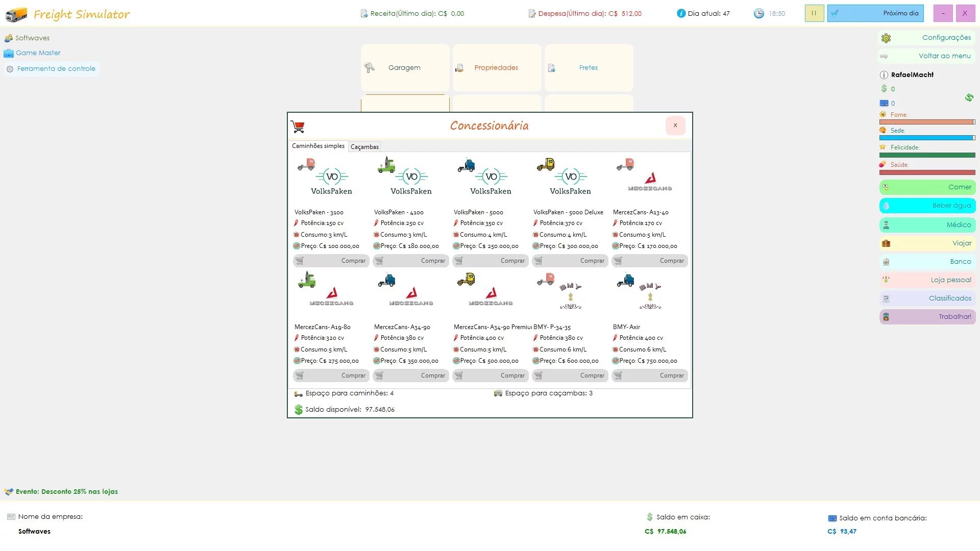
Task: Click the Beber água button
Action: 927,206
